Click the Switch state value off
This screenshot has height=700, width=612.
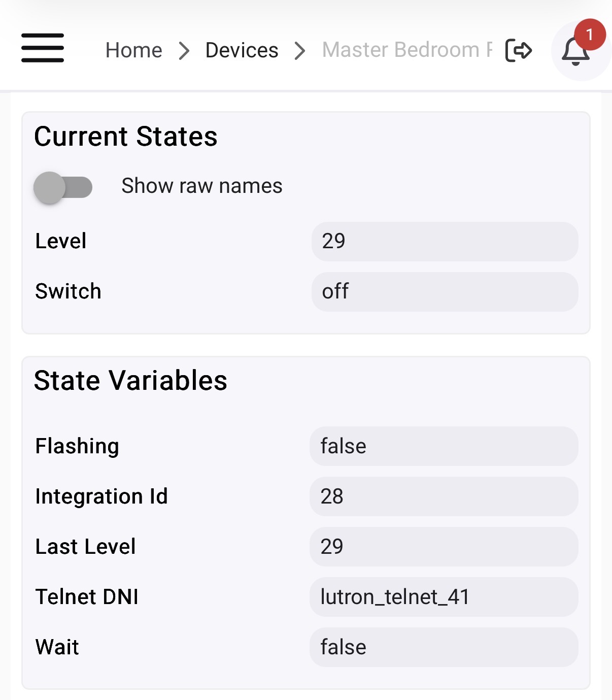tap(445, 292)
